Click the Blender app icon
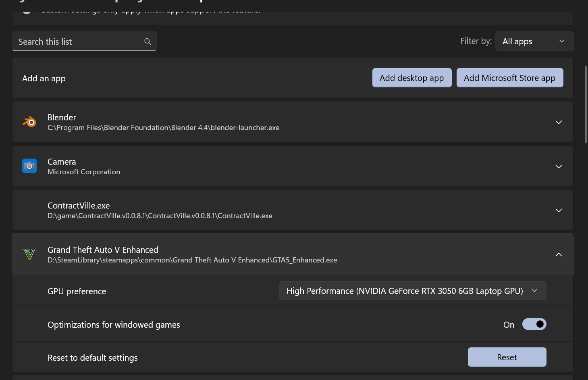The image size is (588, 380). pyautogui.click(x=29, y=122)
